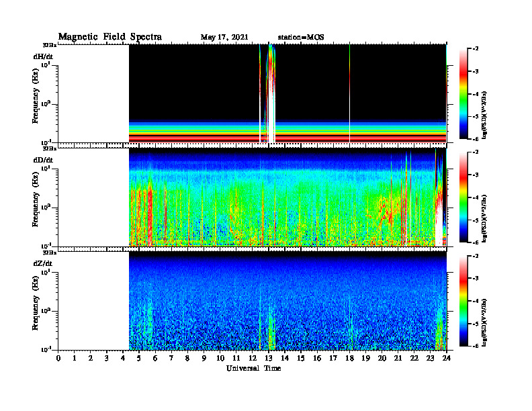Click the "-4" tick on the dD/dt color bar

(476, 197)
